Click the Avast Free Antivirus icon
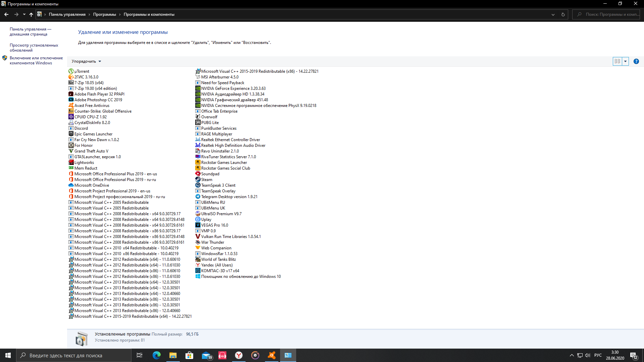Image resolution: width=644 pixels, height=362 pixels. click(x=71, y=106)
